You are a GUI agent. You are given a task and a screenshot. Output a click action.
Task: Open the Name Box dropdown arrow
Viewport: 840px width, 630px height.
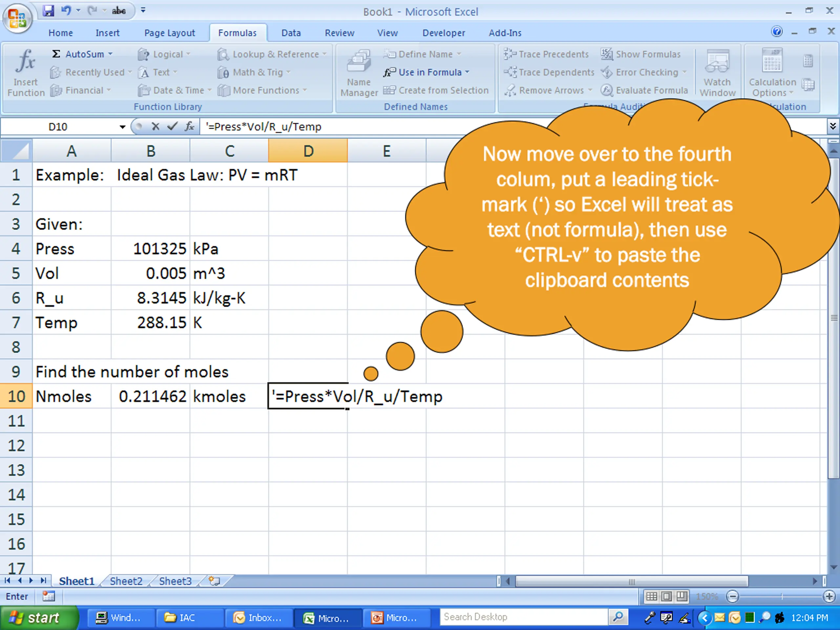122,127
